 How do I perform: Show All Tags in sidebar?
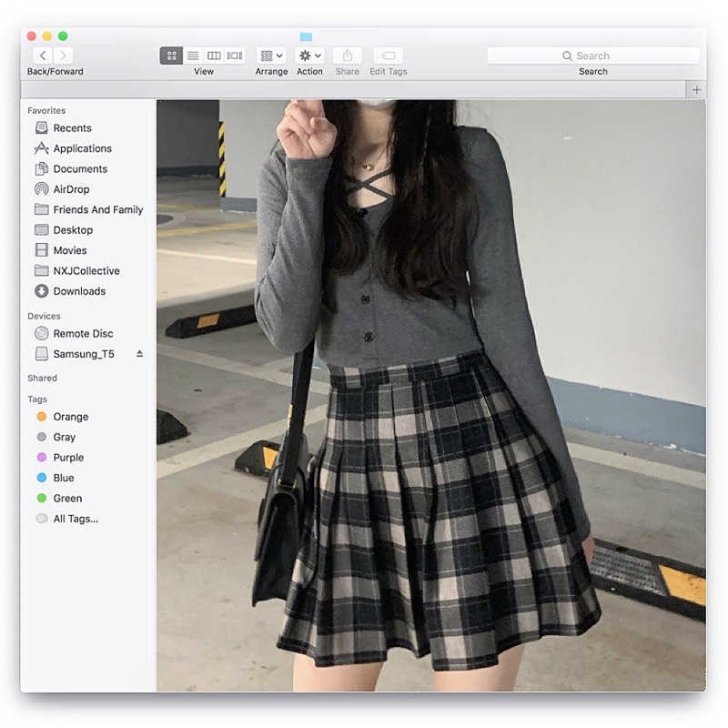(75, 519)
